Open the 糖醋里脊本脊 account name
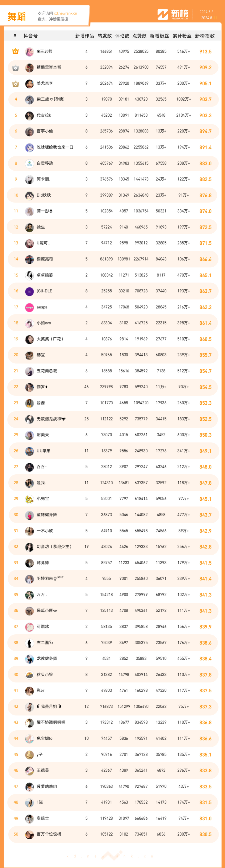 pos(49,67)
